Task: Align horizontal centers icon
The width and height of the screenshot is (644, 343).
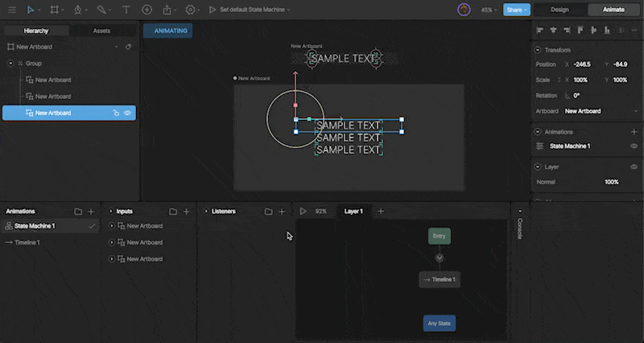Action: (x=553, y=30)
